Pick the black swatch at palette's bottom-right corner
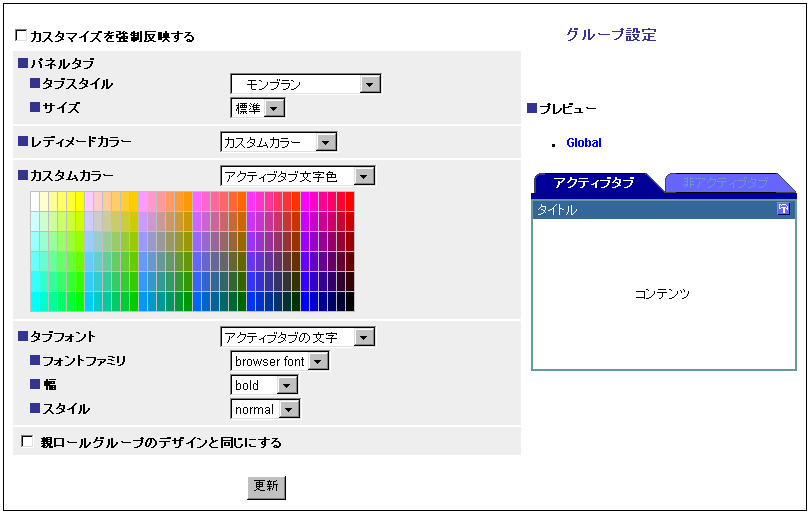The height and width of the screenshot is (516, 811). pos(350,301)
